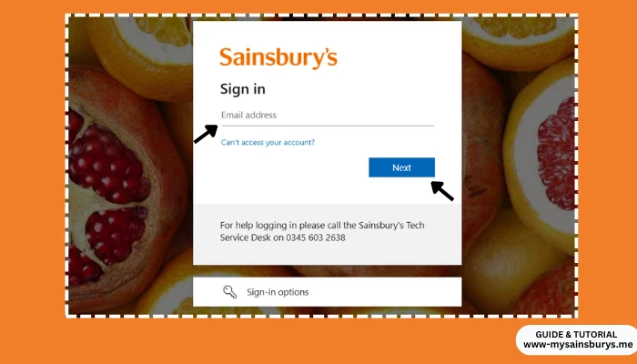Click the grey help footer panel
Image resolution: width=637 pixels, height=364 pixels.
(327, 235)
